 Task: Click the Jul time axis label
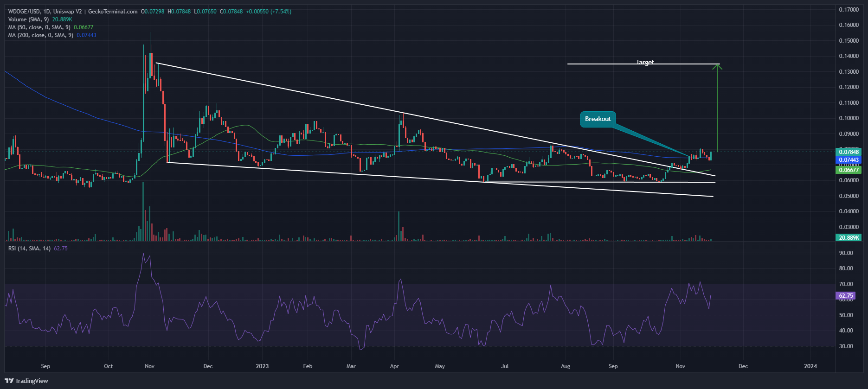pyautogui.click(x=505, y=366)
